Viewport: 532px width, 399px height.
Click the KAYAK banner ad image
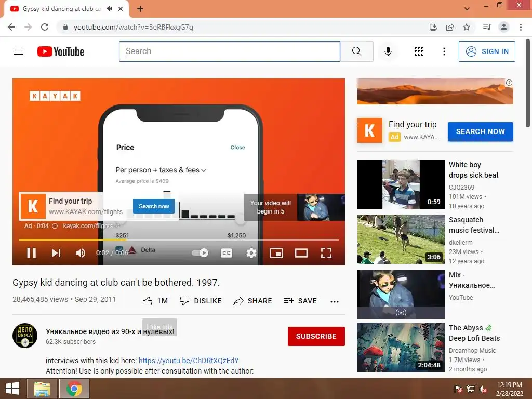435,91
